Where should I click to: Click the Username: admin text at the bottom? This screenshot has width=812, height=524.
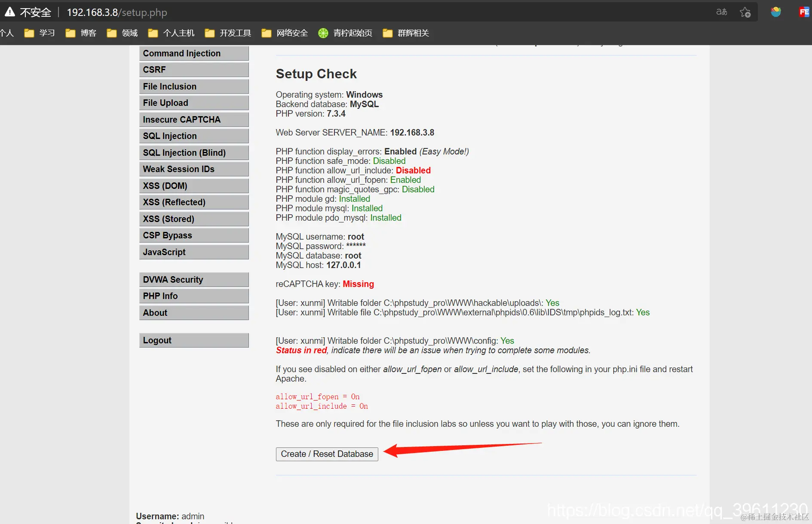coord(170,516)
